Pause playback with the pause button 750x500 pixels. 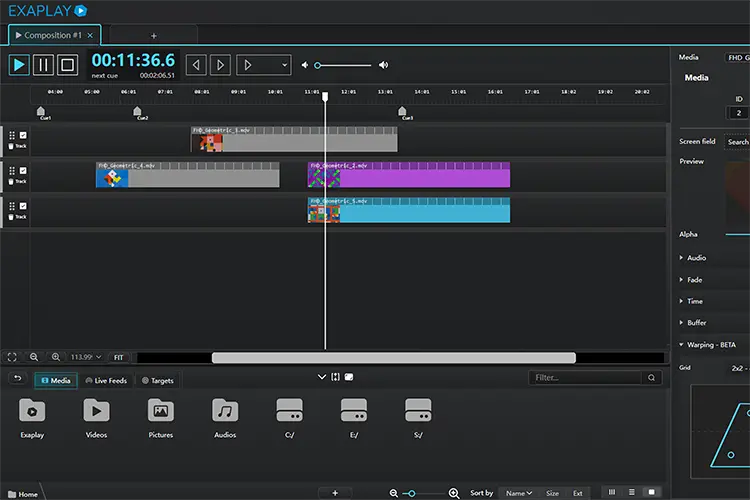43,65
